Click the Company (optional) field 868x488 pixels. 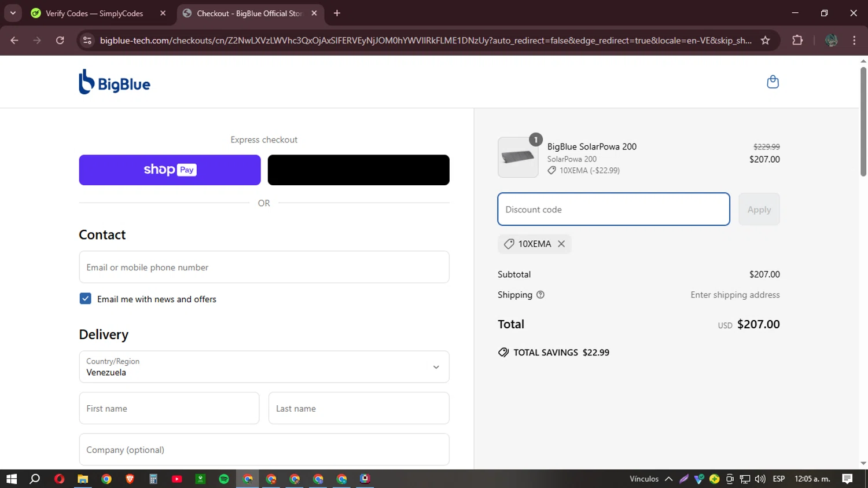click(264, 449)
